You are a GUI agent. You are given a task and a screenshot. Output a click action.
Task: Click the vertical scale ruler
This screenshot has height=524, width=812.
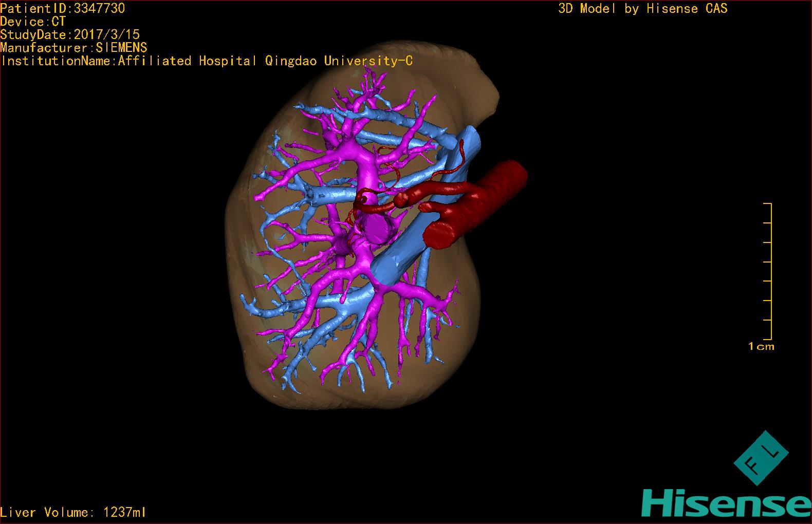click(x=768, y=271)
